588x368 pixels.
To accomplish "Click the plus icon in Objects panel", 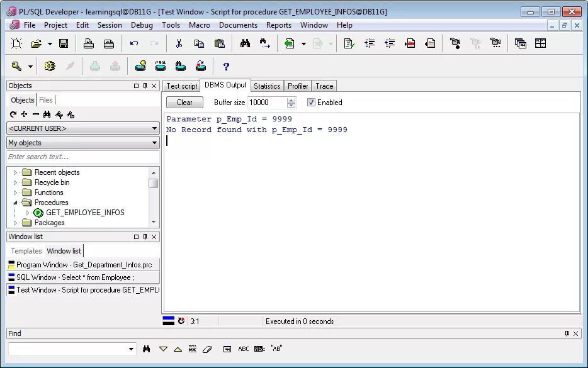I will pos(25,114).
